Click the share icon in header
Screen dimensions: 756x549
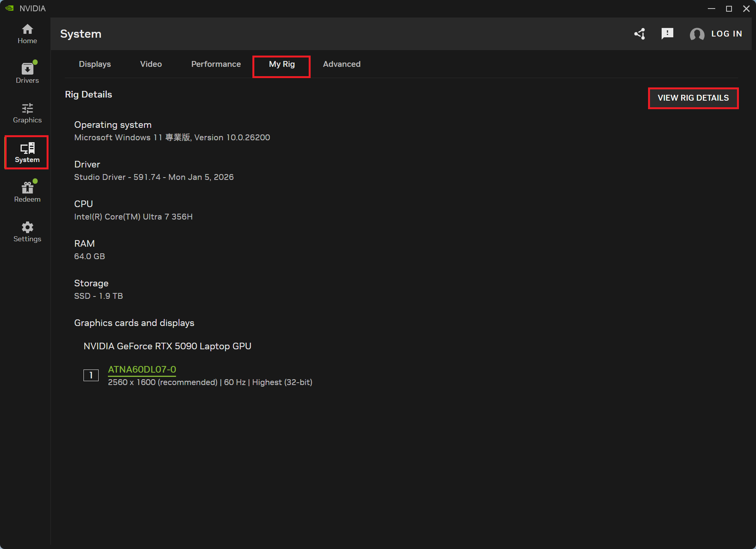[640, 34]
